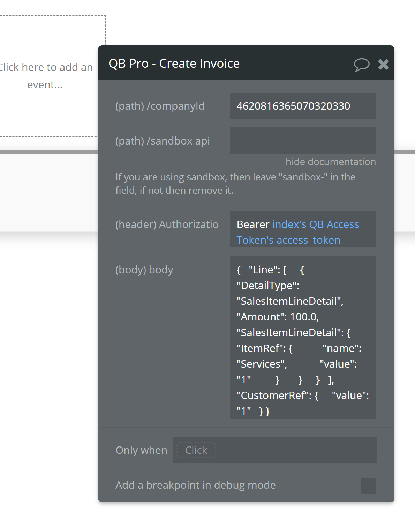Viewport: 415px width, 532px height.
Task: Enable the debug mode breakpoint checkbox
Action: click(x=368, y=486)
